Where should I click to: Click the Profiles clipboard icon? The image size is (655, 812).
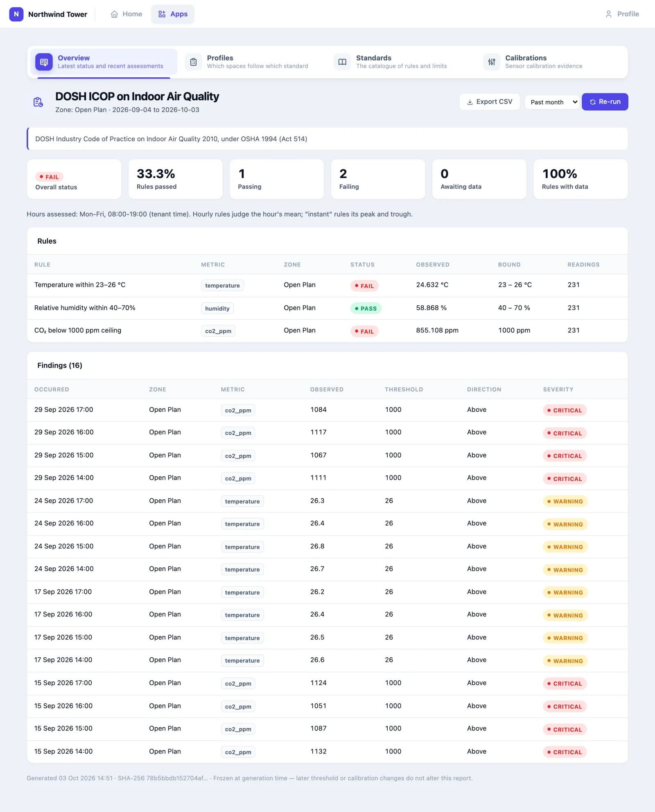point(193,62)
